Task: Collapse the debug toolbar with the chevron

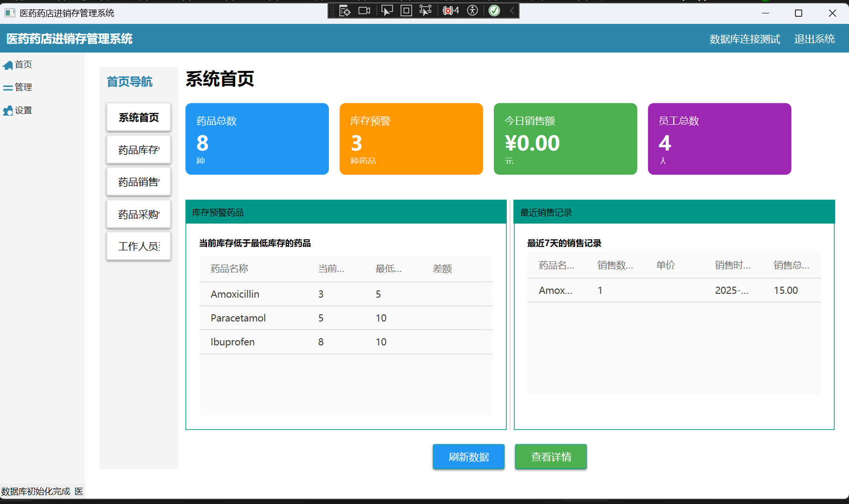Action: [512, 11]
